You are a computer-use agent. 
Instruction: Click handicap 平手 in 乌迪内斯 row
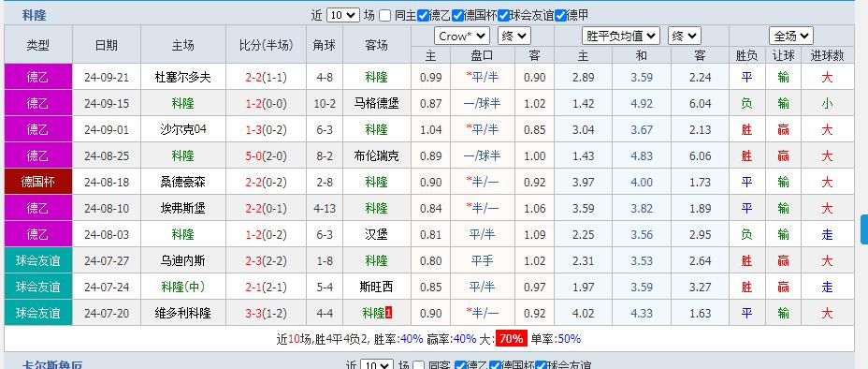pyautogui.click(x=482, y=260)
